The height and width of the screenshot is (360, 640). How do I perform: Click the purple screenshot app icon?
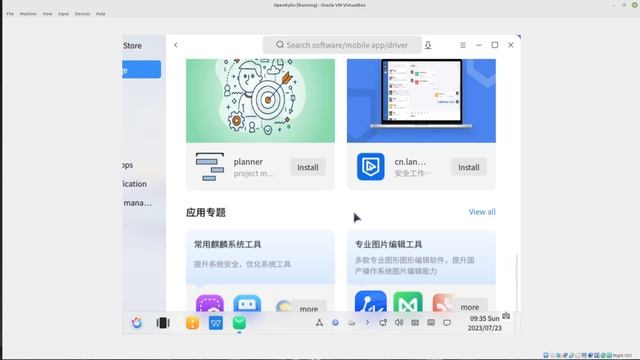(x=210, y=304)
